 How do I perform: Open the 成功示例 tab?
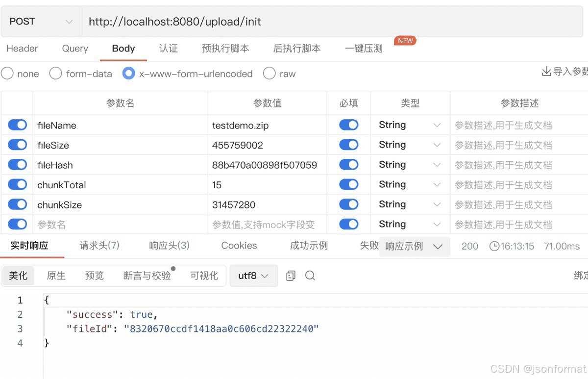coord(309,246)
